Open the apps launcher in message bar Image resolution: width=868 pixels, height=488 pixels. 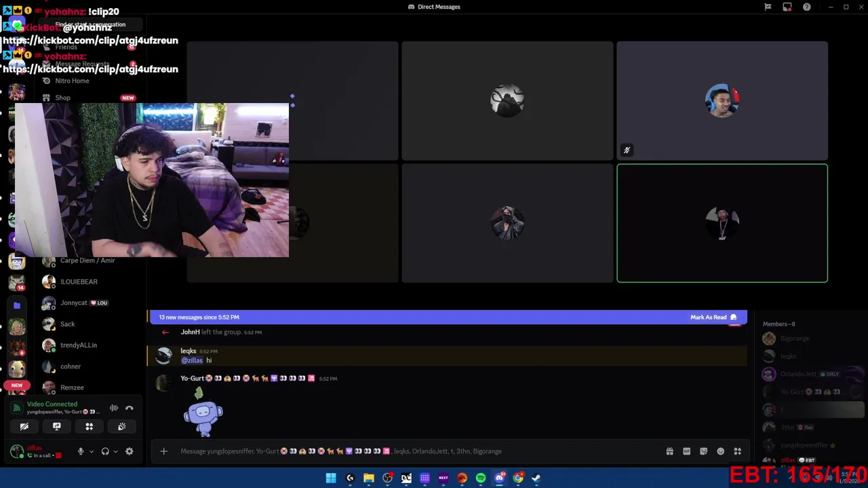coord(737,451)
